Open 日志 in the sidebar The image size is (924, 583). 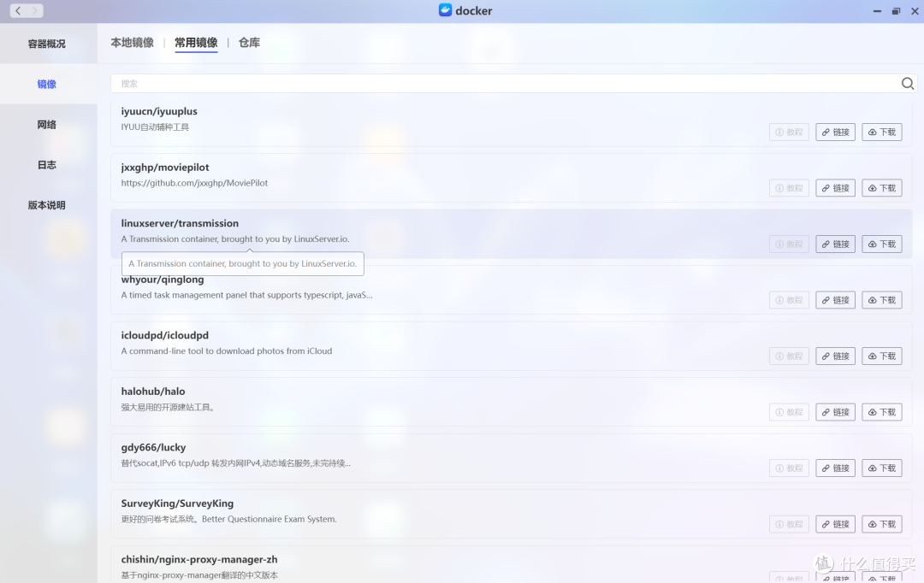tap(46, 165)
